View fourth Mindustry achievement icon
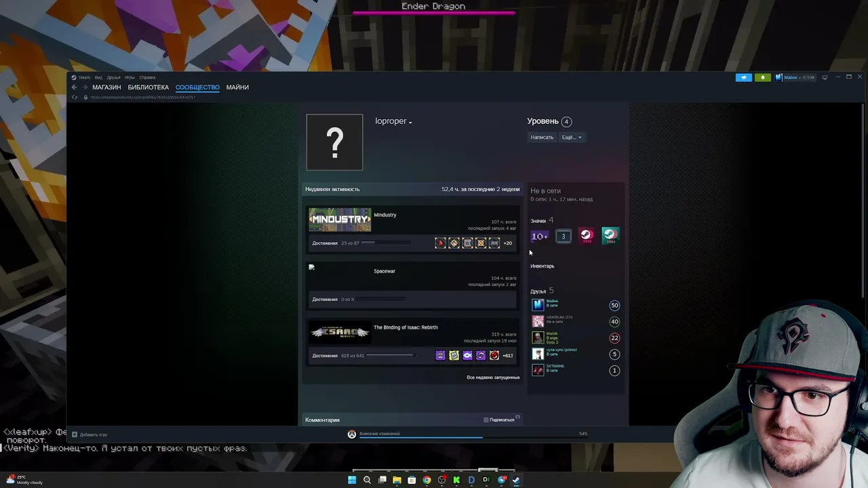This screenshot has width=868, height=488. [x=481, y=243]
